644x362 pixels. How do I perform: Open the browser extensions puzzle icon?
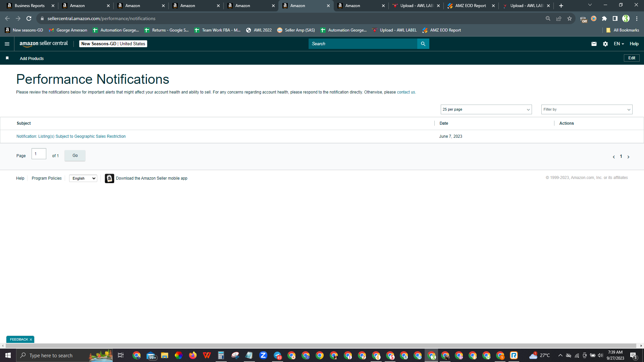pos(604,18)
